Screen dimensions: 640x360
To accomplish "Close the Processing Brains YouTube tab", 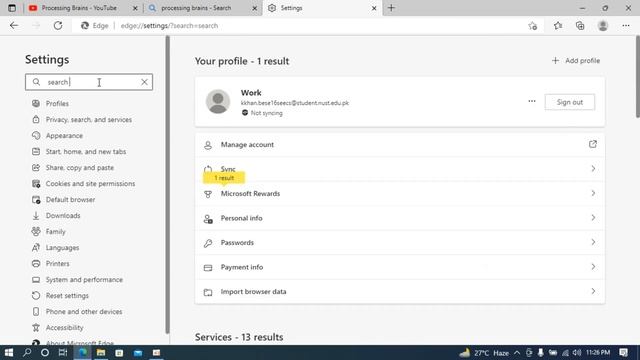I will [x=135, y=8].
